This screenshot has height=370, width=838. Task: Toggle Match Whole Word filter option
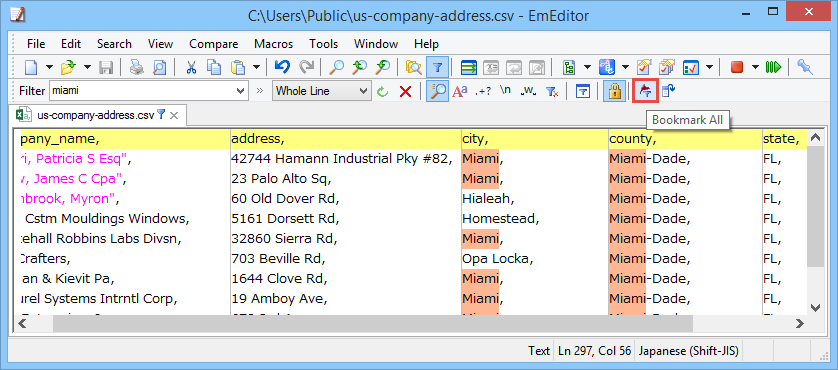(x=528, y=91)
